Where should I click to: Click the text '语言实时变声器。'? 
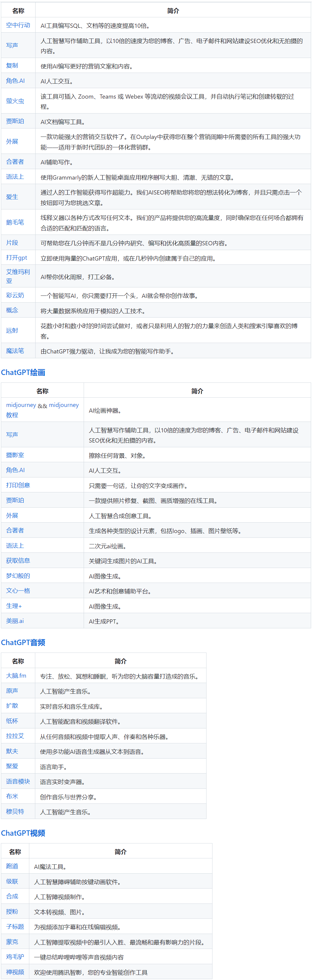click(62, 782)
